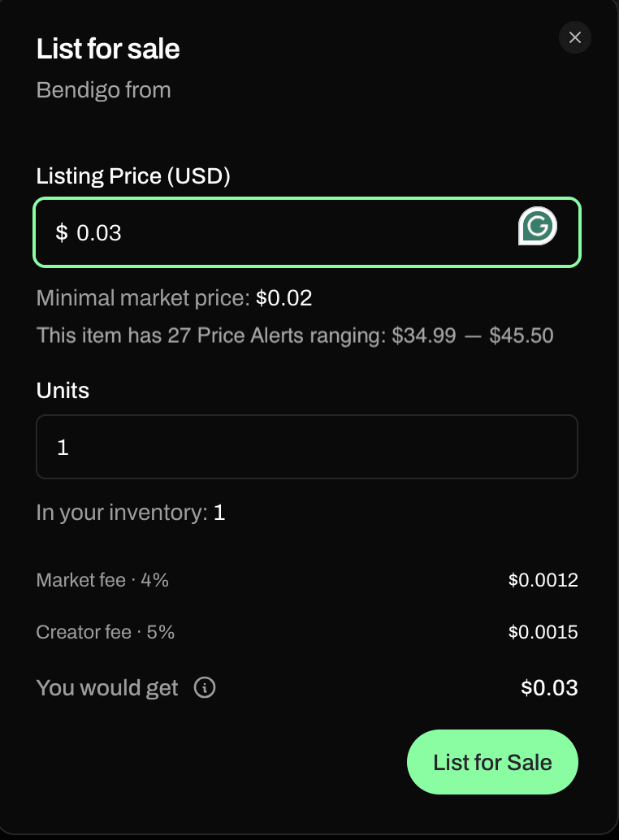
Task: Click the Market fee 4% label
Action: click(102, 580)
